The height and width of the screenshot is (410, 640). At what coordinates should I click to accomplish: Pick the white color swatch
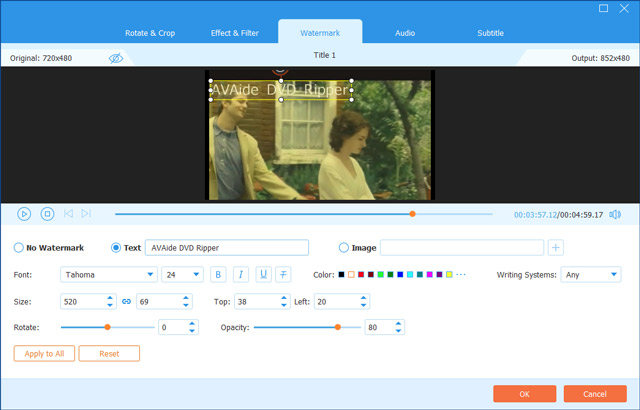[351, 275]
